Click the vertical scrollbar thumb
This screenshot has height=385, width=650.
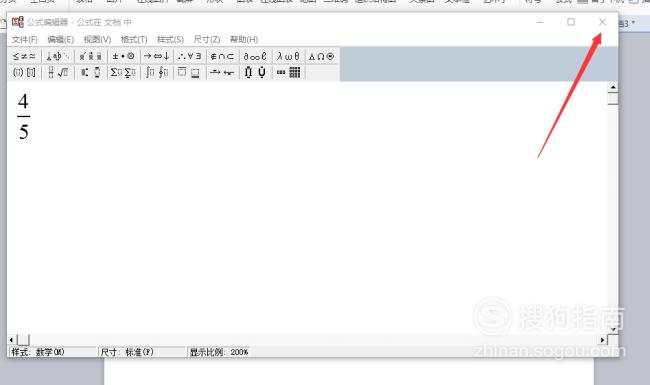click(613, 98)
